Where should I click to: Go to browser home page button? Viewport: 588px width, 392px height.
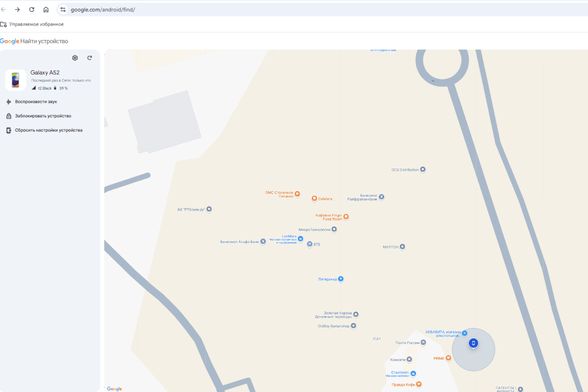[x=46, y=9]
